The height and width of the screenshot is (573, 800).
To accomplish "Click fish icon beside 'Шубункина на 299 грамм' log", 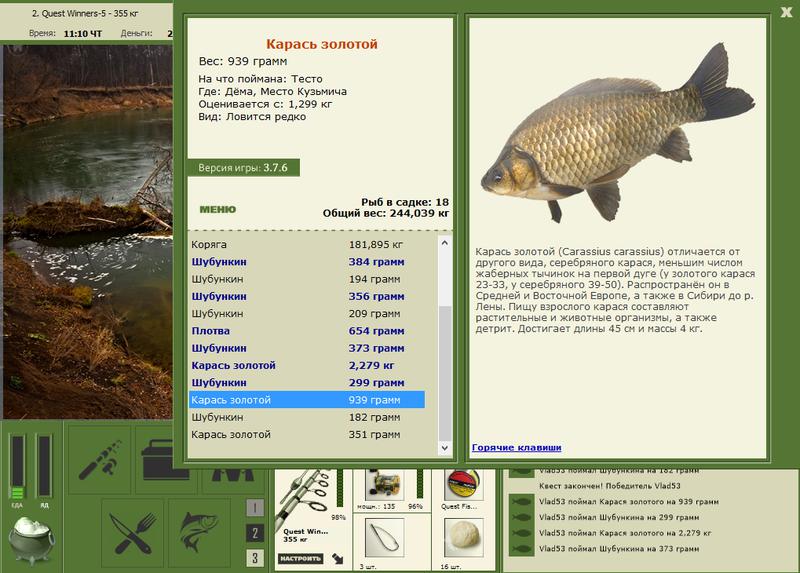I will coord(521,517).
